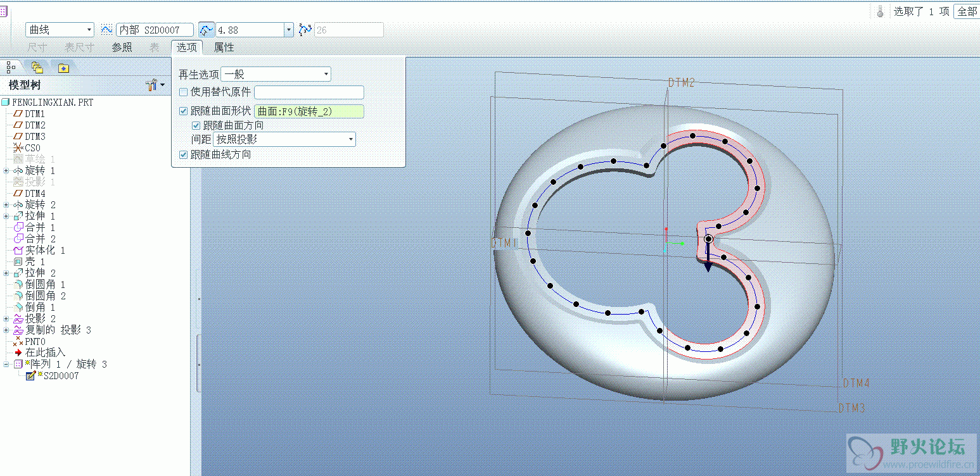This screenshot has width=980, height=476.
Task: Select the 倒角 1 chamfer feature icon
Action: pos(18,308)
